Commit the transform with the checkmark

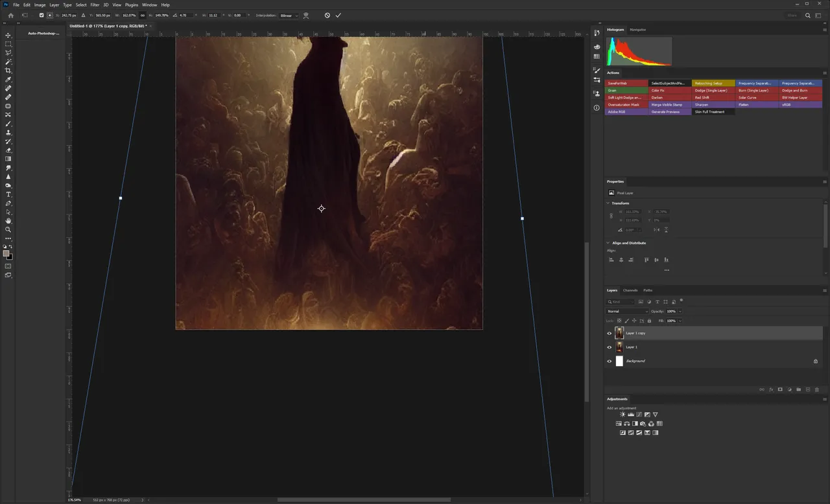click(338, 15)
